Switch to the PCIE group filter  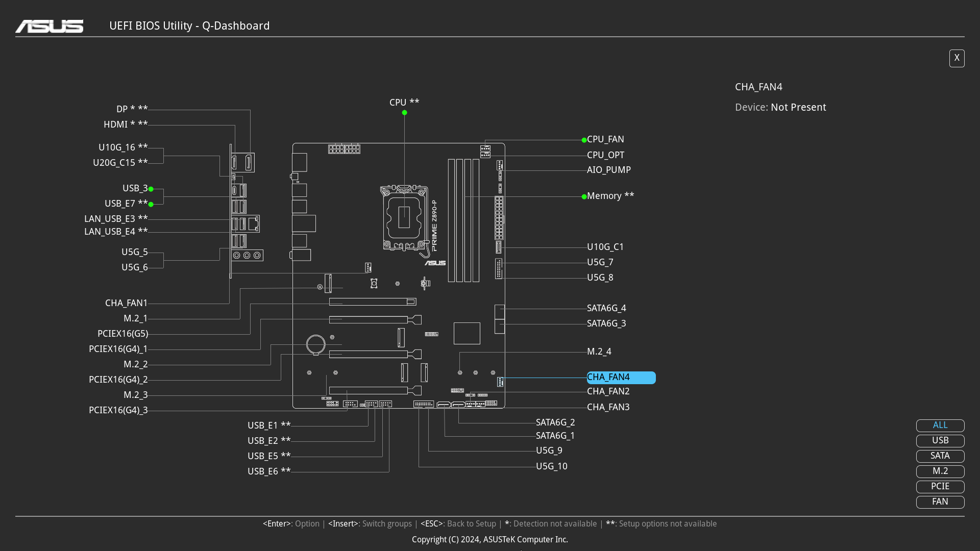click(940, 487)
